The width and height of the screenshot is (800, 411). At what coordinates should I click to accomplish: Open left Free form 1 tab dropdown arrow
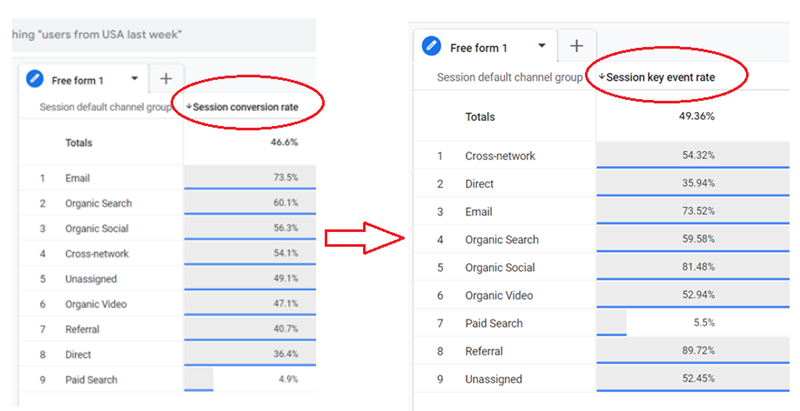coord(134,78)
